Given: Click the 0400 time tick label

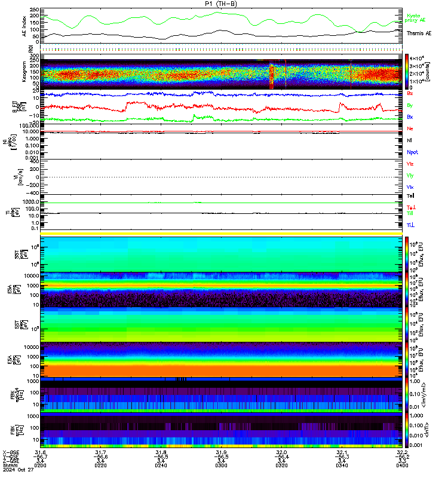Looking at the screenshot, I should 402,465.
